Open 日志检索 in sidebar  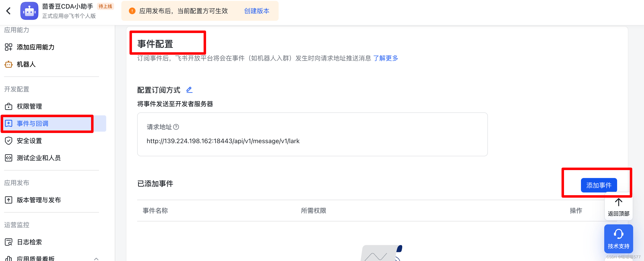(x=29, y=242)
